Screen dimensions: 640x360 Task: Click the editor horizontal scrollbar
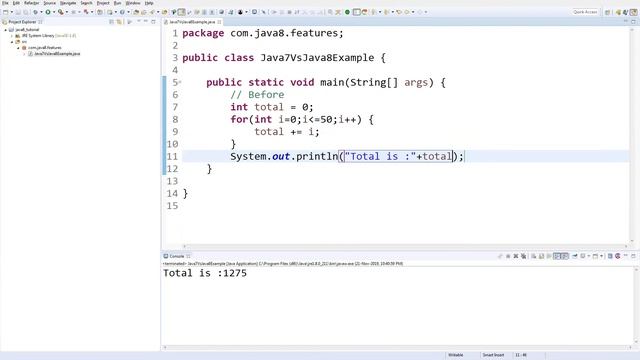pyautogui.click(x=405, y=246)
